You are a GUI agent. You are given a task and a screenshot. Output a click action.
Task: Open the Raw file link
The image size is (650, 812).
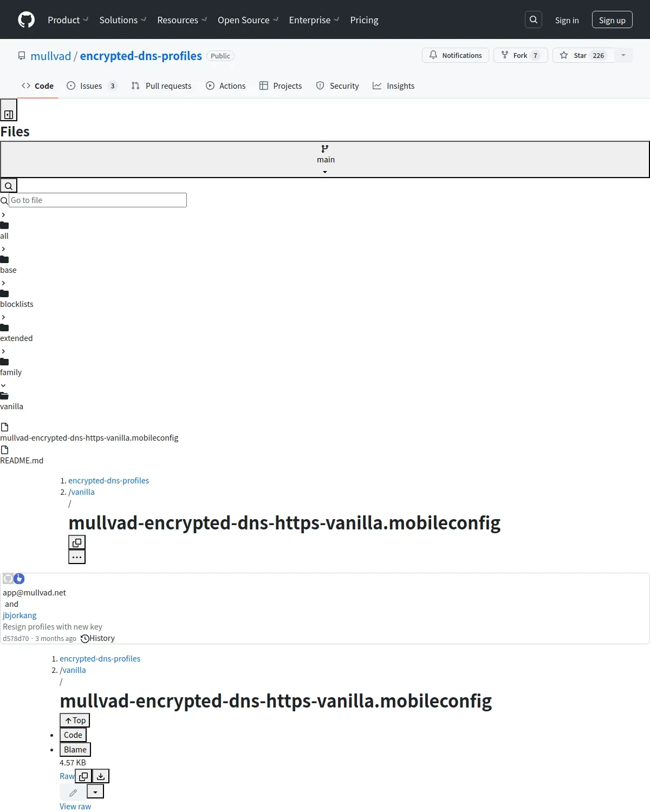point(67,776)
